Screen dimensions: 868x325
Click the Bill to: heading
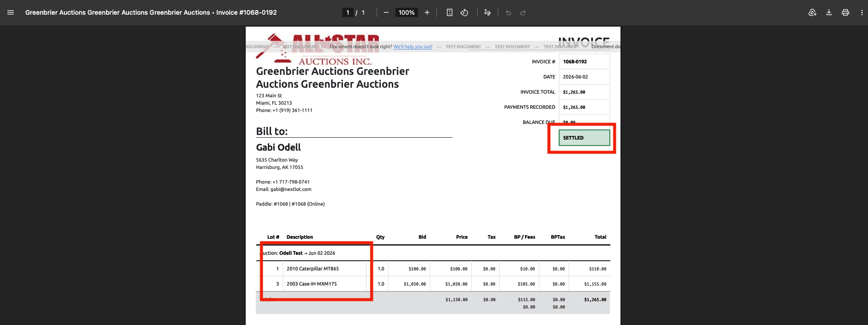pyautogui.click(x=272, y=131)
